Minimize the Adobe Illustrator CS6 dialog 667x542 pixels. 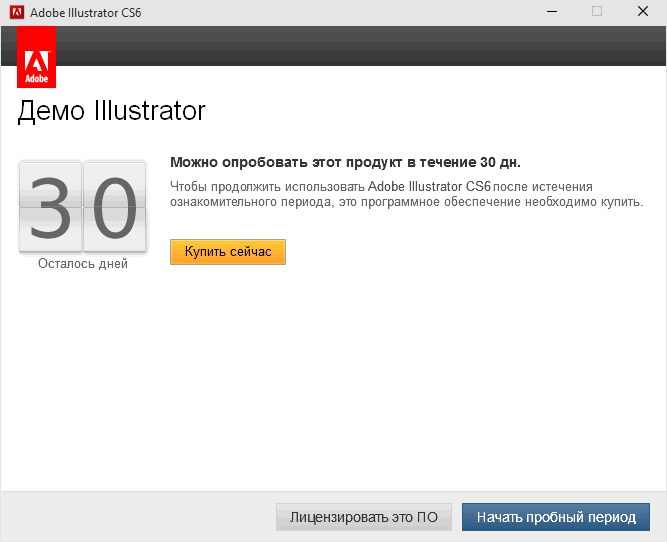coord(552,11)
